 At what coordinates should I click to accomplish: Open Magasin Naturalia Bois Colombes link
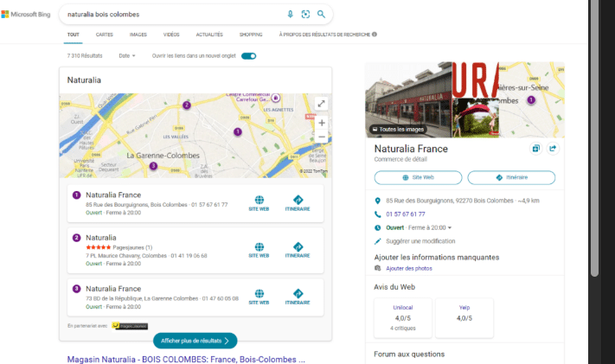[x=186, y=358]
